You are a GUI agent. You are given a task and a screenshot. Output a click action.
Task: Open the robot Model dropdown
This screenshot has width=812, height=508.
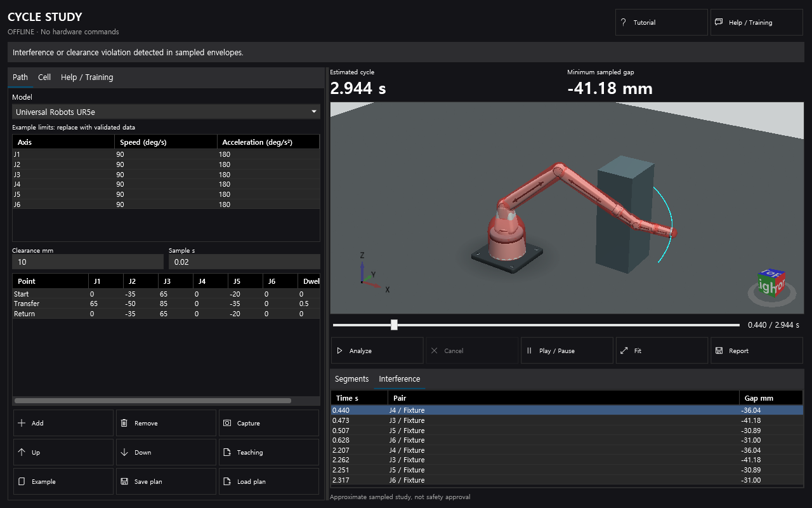(x=166, y=112)
